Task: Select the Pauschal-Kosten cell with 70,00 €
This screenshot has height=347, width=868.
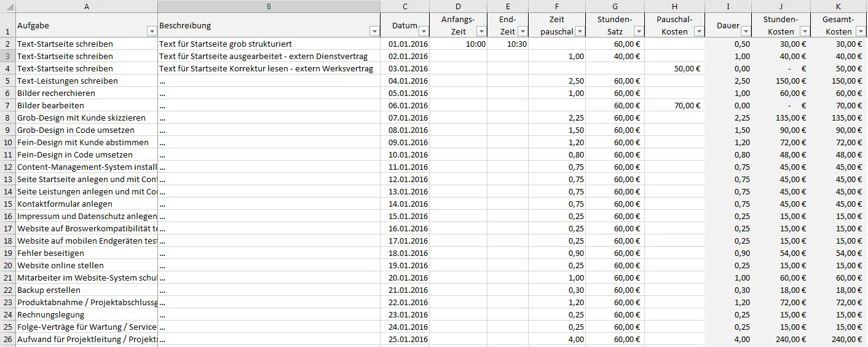Action: point(674,105)
